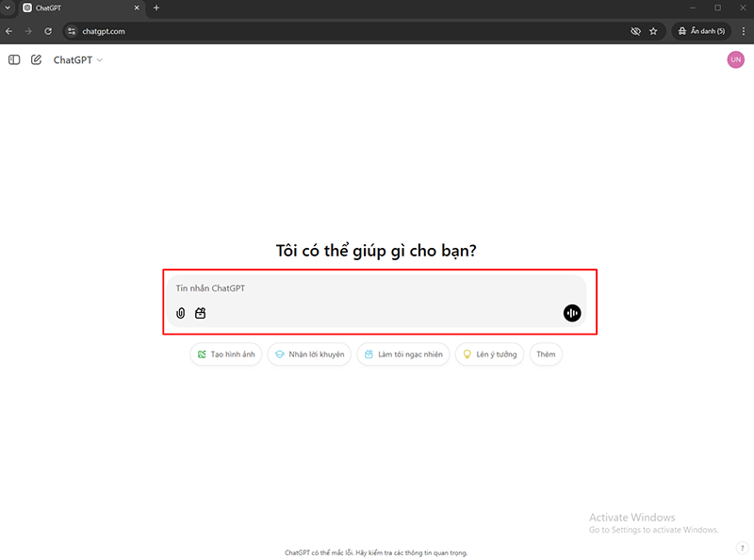
Task: Reload the chatgpt.com page
Action: (48, 31)
